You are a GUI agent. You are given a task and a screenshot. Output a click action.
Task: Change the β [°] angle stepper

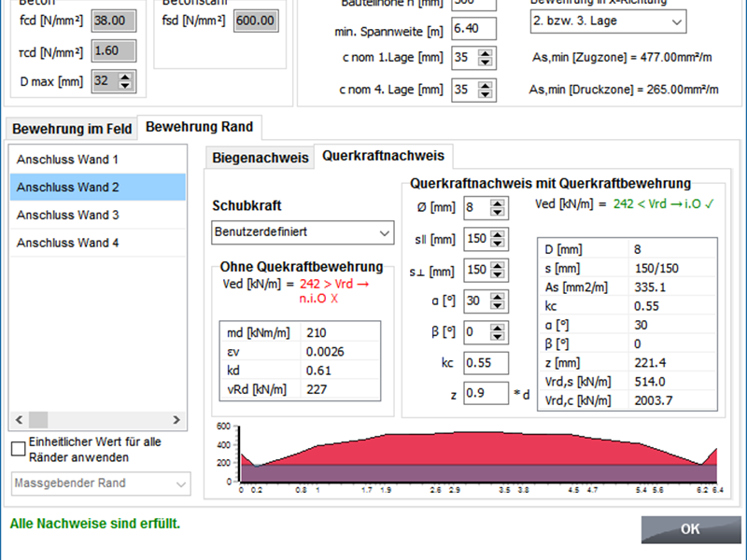point(502,332)
